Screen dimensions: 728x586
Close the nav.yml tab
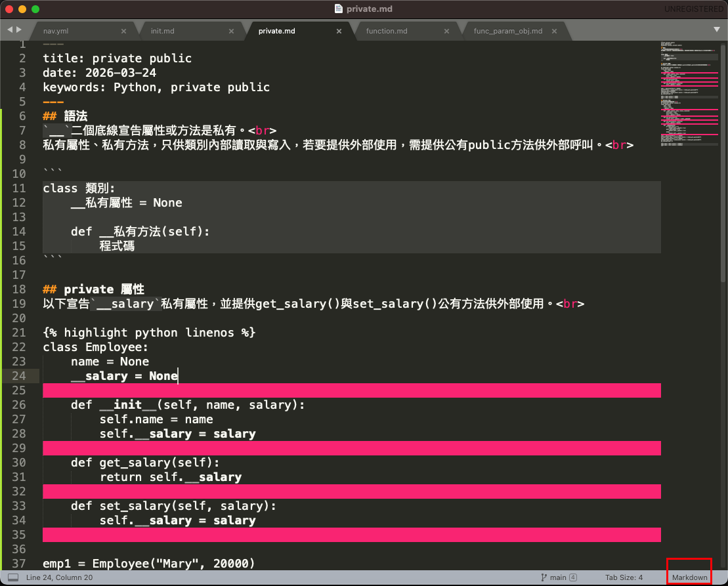(x=123, y=31)
